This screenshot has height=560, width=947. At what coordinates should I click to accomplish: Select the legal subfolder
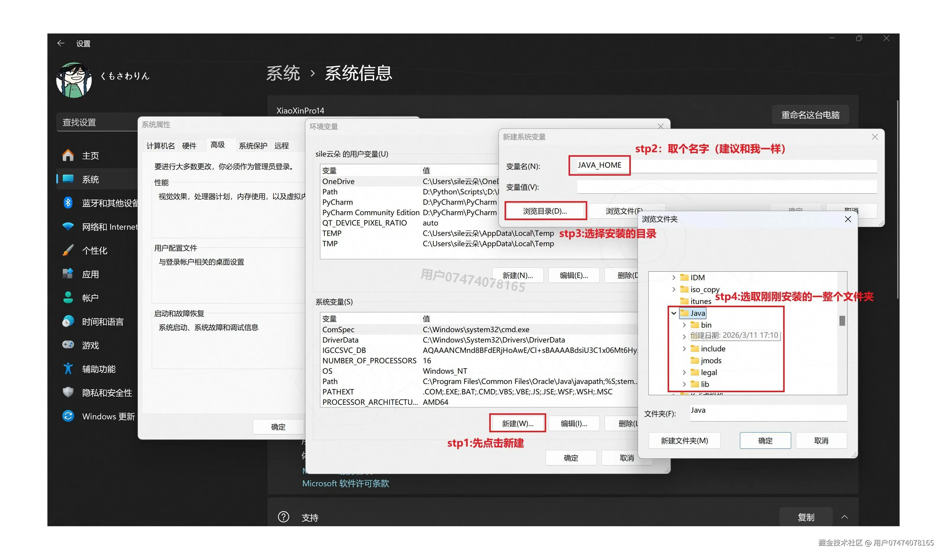[x=704, y=372]
